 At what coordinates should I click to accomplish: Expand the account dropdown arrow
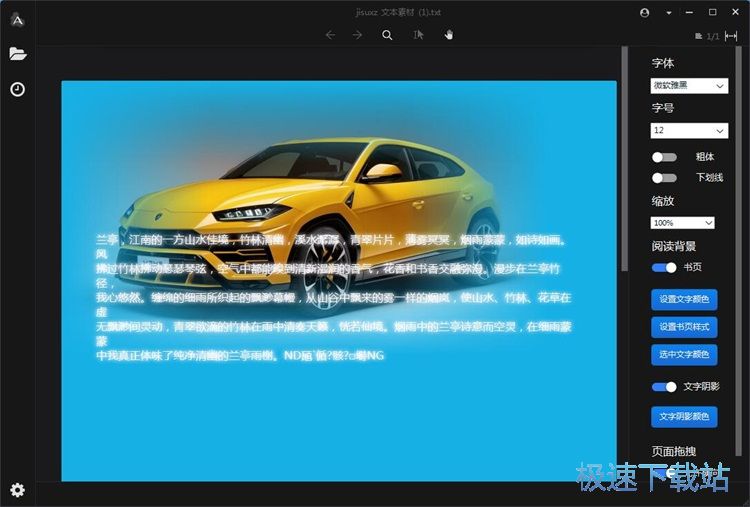pos(669,13)
